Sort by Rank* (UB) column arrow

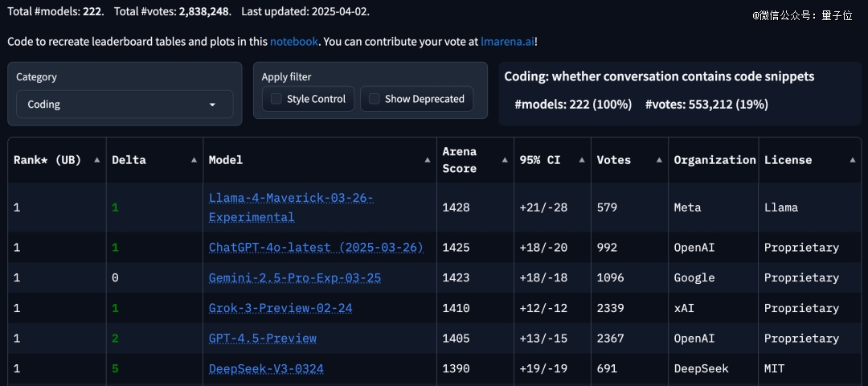pos(97,160)
